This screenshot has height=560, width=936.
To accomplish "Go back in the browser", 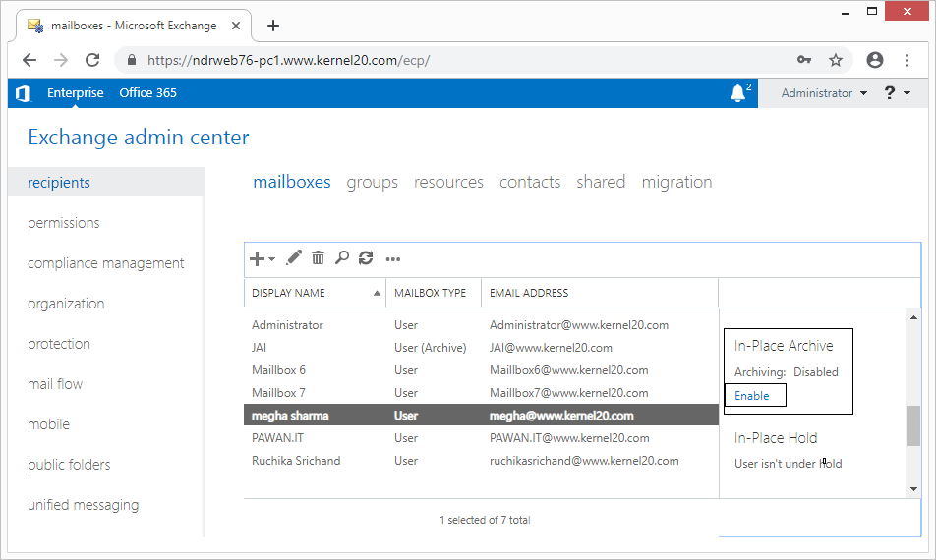I will 29,60.
